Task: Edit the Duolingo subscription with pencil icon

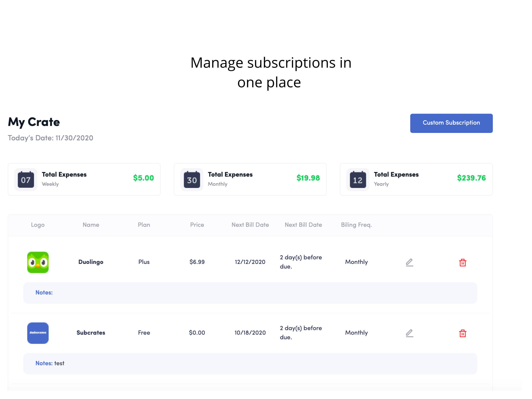Action: coord(409,262)
